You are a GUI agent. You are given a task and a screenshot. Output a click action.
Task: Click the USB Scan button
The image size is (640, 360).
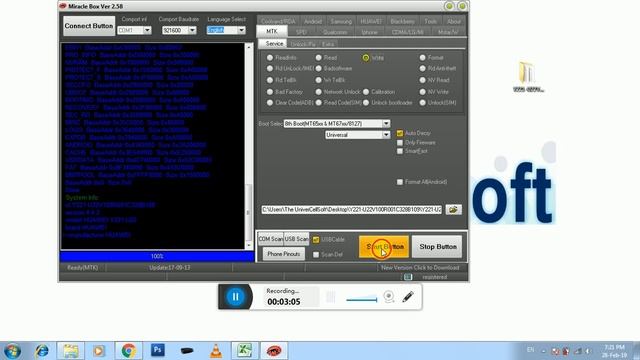pos(296,239)
